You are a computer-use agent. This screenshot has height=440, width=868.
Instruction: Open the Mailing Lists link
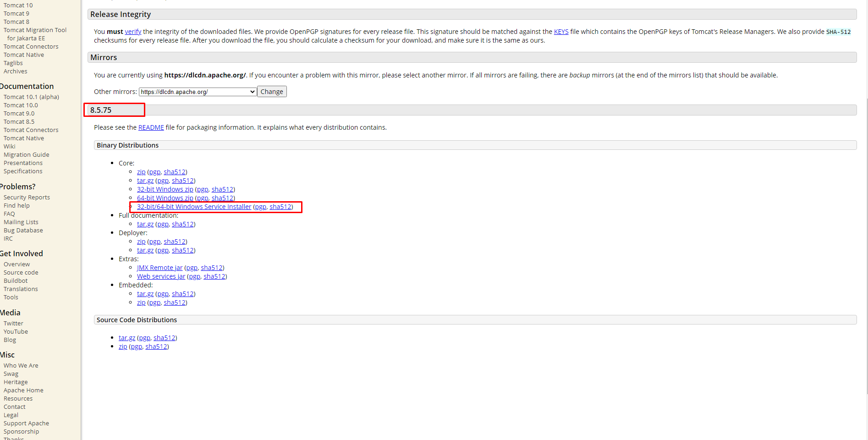[x=21, y=222]
